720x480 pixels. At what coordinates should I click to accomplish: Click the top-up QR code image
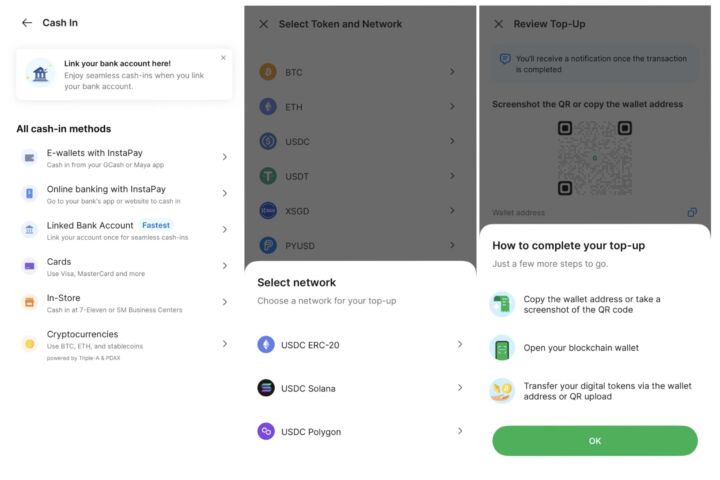(x=595, y=158)
